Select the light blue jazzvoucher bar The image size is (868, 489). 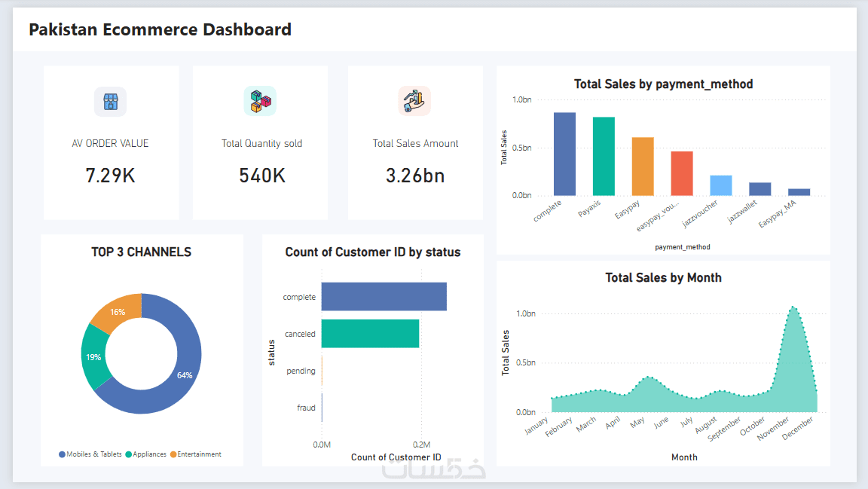721,185
